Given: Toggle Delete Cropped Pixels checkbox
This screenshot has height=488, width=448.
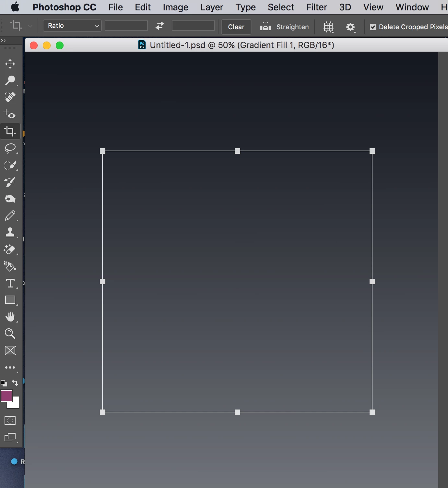Looking at the screenshot, I should click(373, 27).
